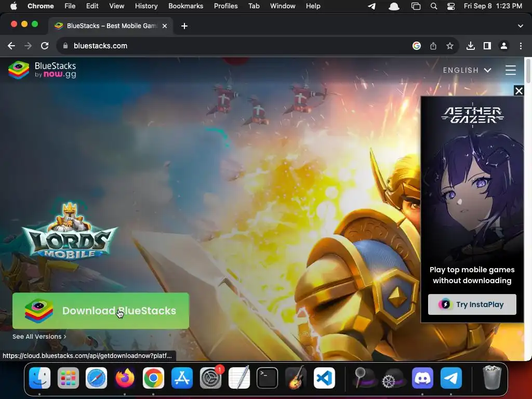This screenshot has height=399, width=532.
Task: Open Discord from the Dock
Action: (422, 378)
